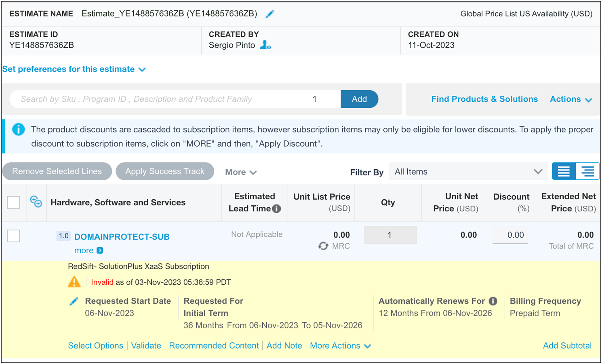
Task: Click Find Products & Solutions link
Action: pyautogui.click(x=484, y=99)
